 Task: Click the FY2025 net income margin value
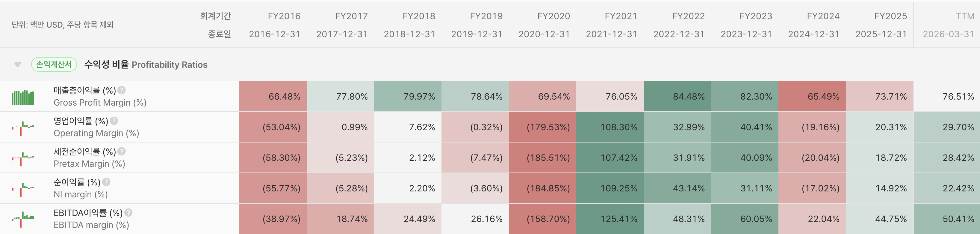(891, 188)
